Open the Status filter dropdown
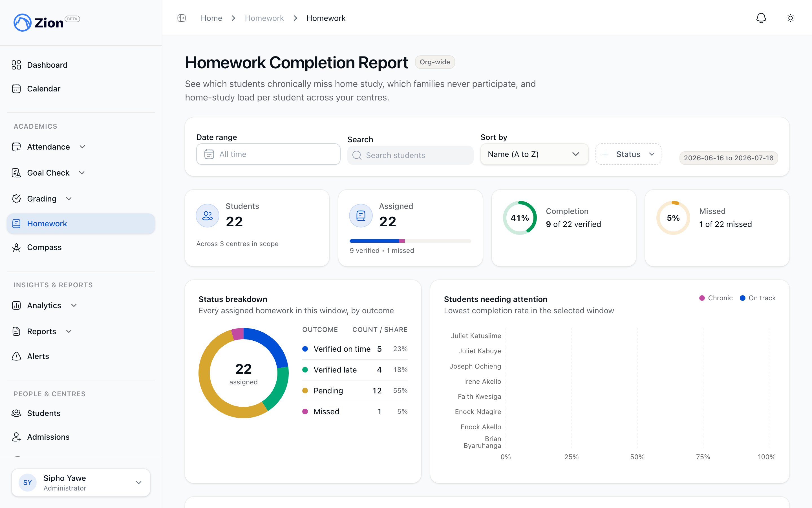Viewport: 812px width, 508px height. coord(628,154)
